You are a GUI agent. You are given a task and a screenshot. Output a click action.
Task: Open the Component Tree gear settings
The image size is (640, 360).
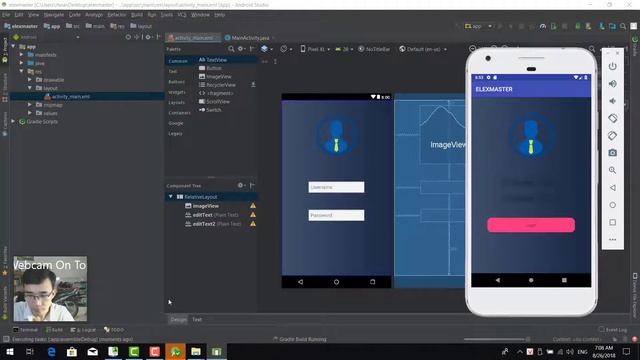241,185
